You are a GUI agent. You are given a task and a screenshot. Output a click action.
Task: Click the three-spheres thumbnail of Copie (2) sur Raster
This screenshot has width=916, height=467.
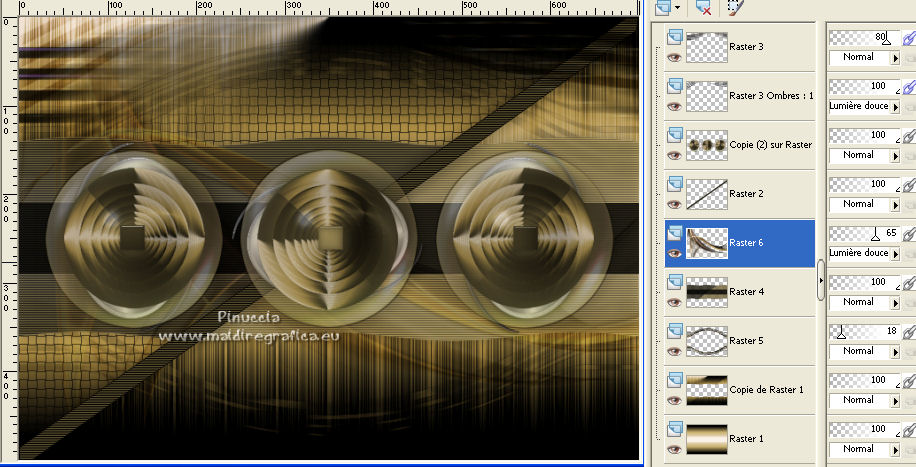coord(707,146)
